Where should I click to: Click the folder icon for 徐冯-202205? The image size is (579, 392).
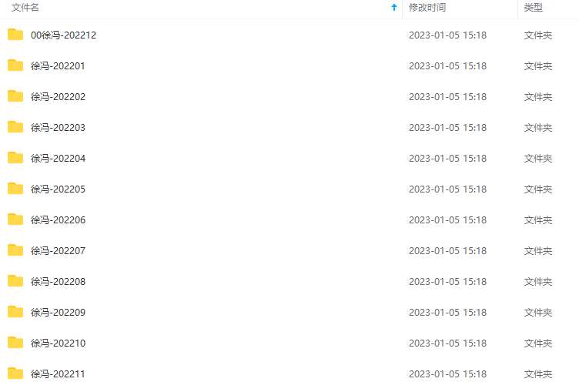point(15,189)
